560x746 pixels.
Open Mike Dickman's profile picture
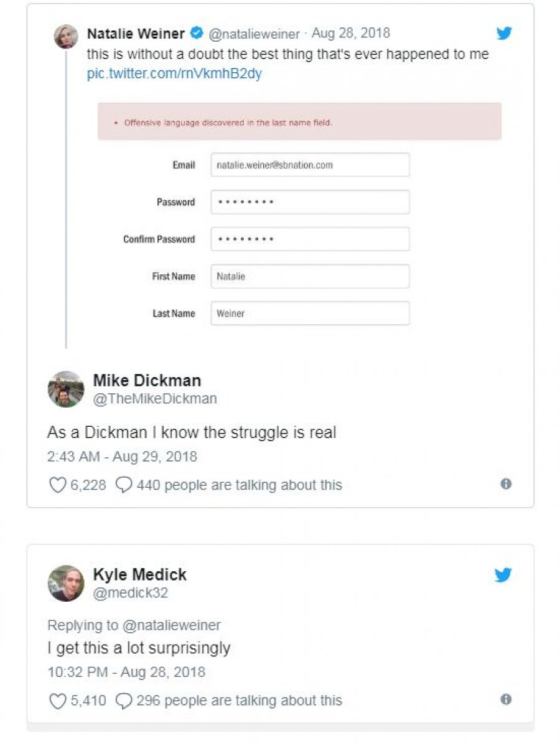66,389
